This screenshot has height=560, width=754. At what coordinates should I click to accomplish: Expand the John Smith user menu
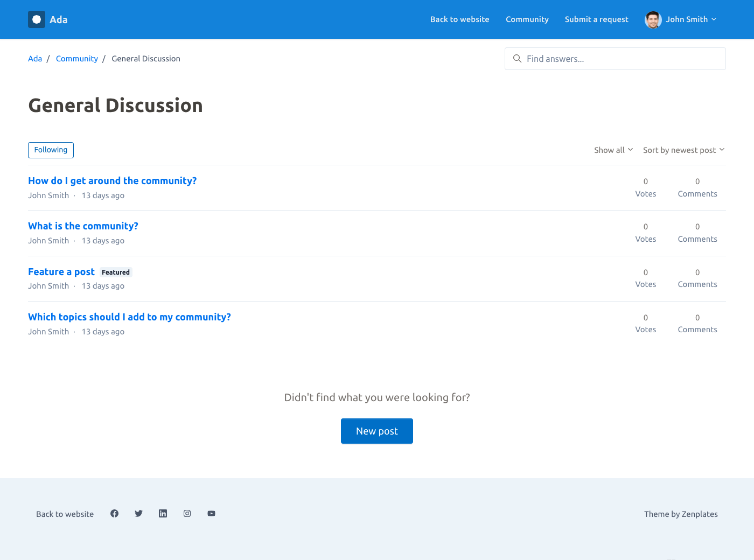690,19
